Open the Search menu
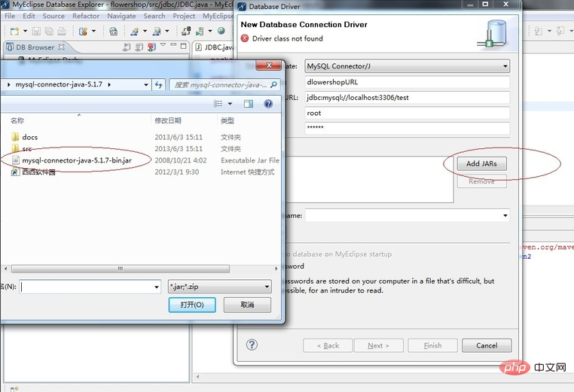Image resolution: width=574 pixels, height=392 pixels. point(154,16)
